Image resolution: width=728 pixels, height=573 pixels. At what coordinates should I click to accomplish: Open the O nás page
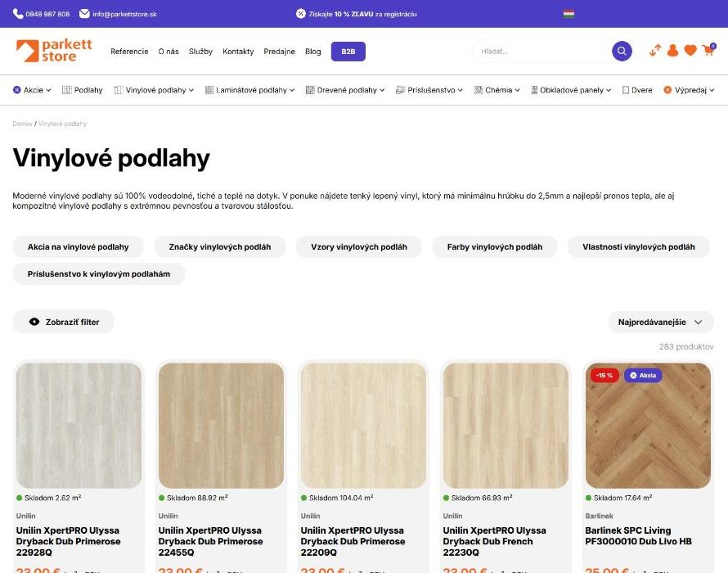169,51
